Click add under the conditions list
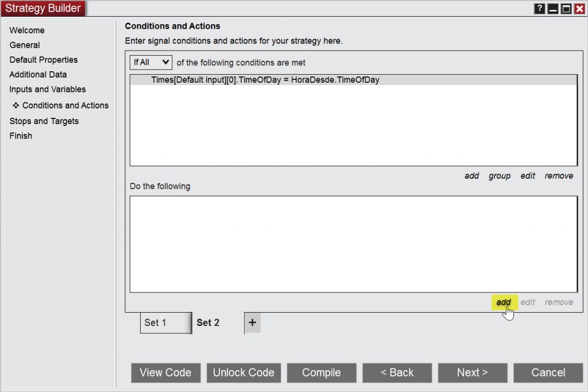Image resolution: width=588 pixels, height=392 pixels. [472, 176]
